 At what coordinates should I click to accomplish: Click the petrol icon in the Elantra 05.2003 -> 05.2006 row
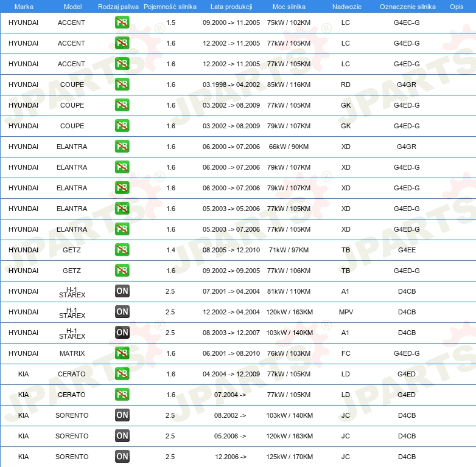point(122,209)
